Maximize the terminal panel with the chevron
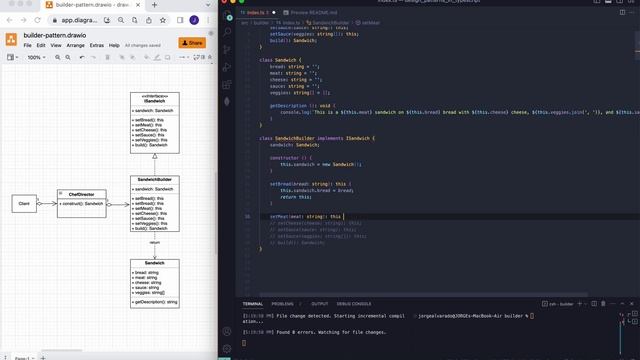This screenshot has width=640, height=360. 622,304
